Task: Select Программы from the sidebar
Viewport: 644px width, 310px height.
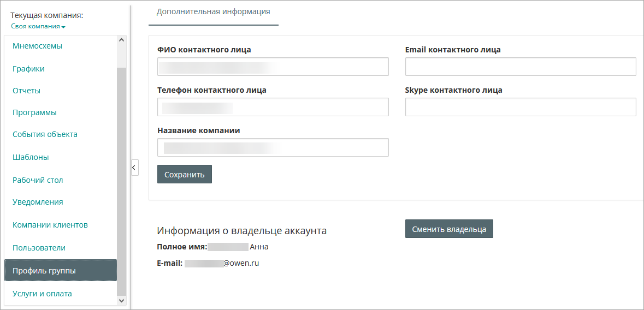Action: 34,112
